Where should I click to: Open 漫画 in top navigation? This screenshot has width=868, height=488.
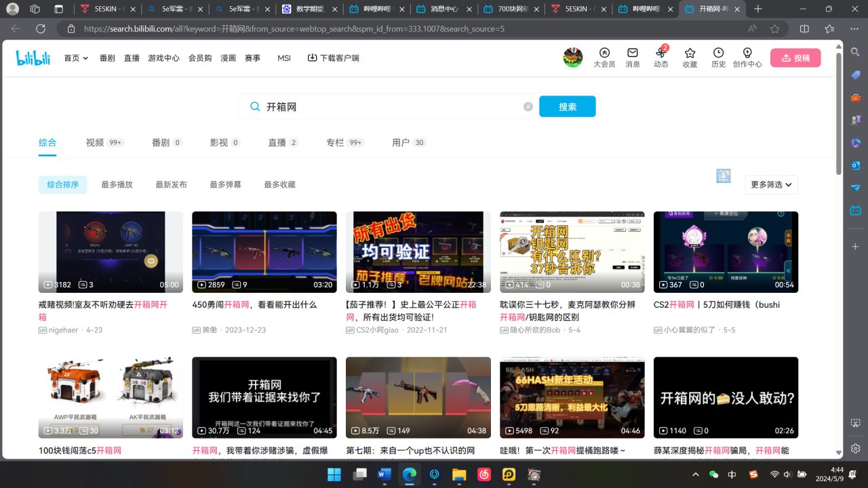click(229, 58)
